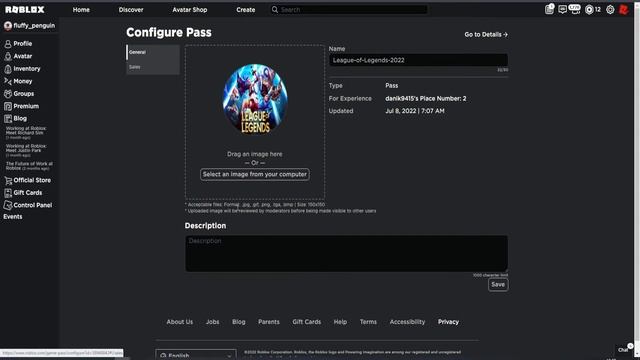This screenshot has width=640, height=360.
Task: Click the Profile icon in the sidebar
Action: click(8, 44)
